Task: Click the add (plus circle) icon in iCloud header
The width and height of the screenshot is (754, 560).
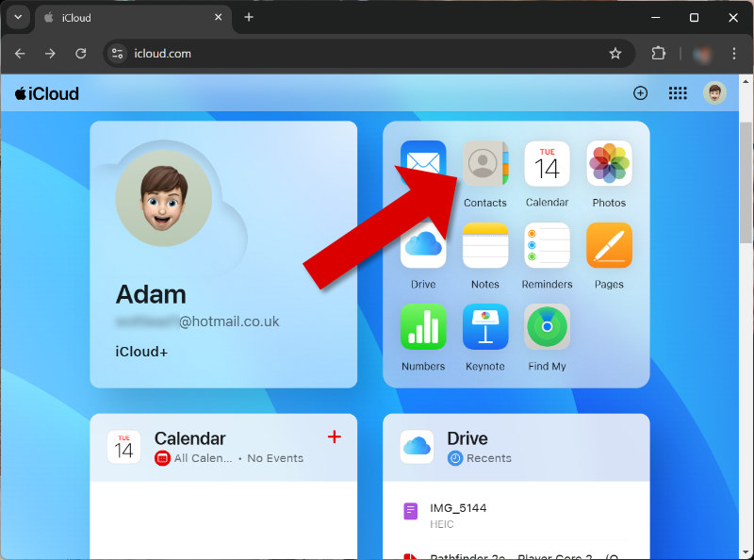Action: 640,92
